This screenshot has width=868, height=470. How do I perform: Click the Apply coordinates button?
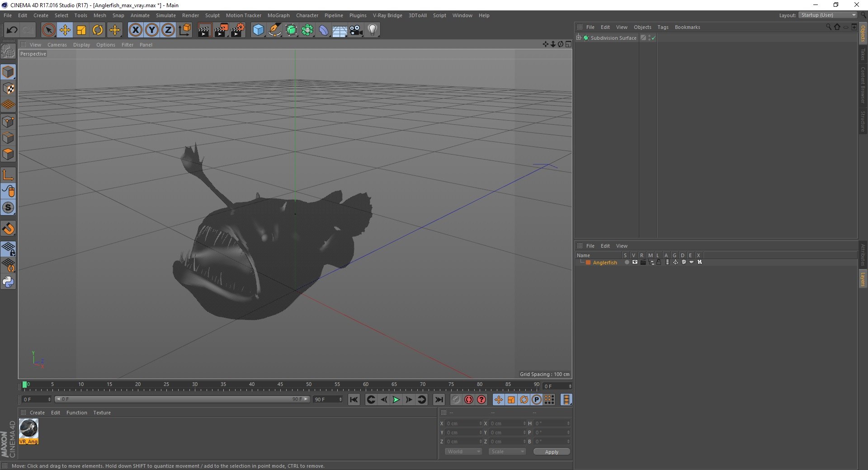pos(552,452)
